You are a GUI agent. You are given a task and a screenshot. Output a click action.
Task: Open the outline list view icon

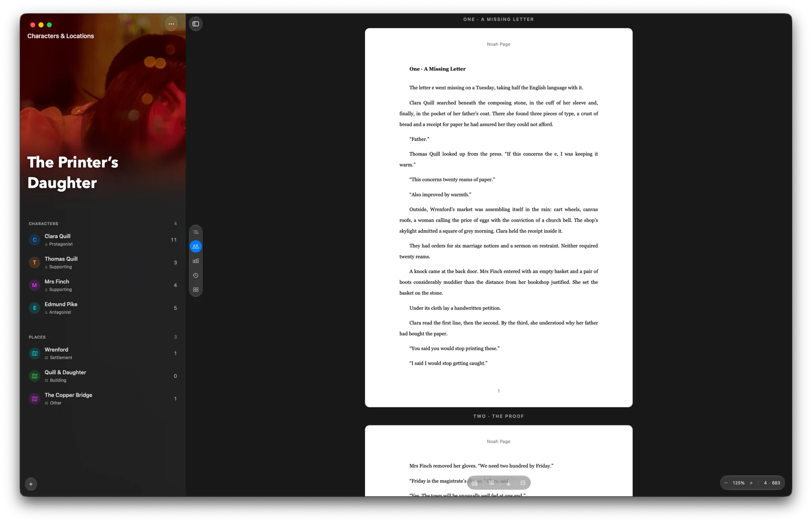(196, 232)
